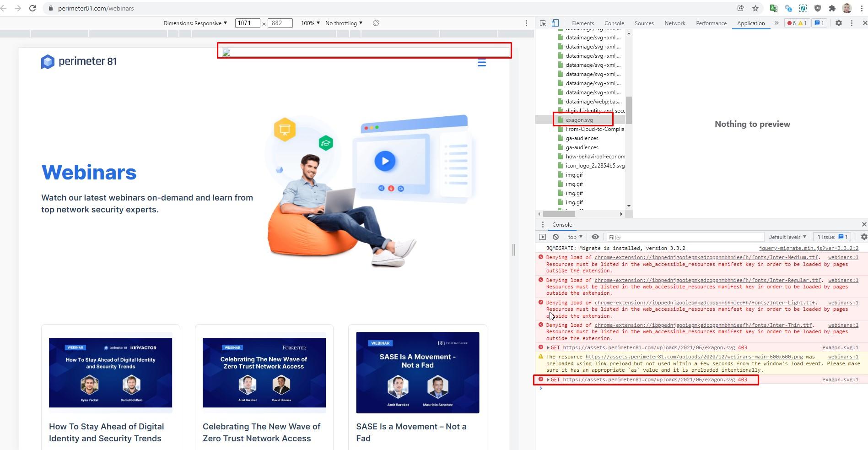Open the No throttling dropdown
Viewport: 868px width, 450px height.
pyautogui.click(x=344, y=23)
